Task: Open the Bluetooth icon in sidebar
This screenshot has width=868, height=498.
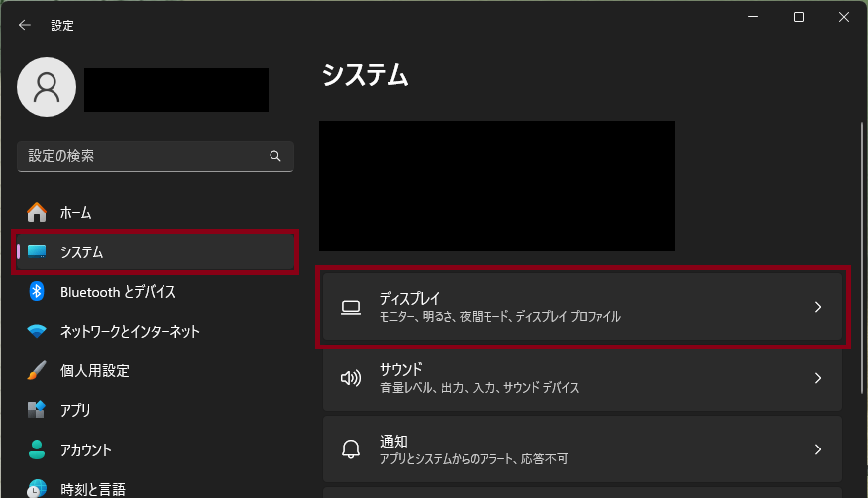Action: coord(37,291)
